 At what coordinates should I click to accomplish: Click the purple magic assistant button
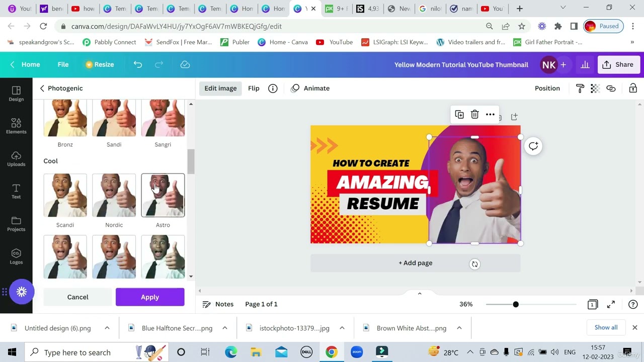[21, 292]
